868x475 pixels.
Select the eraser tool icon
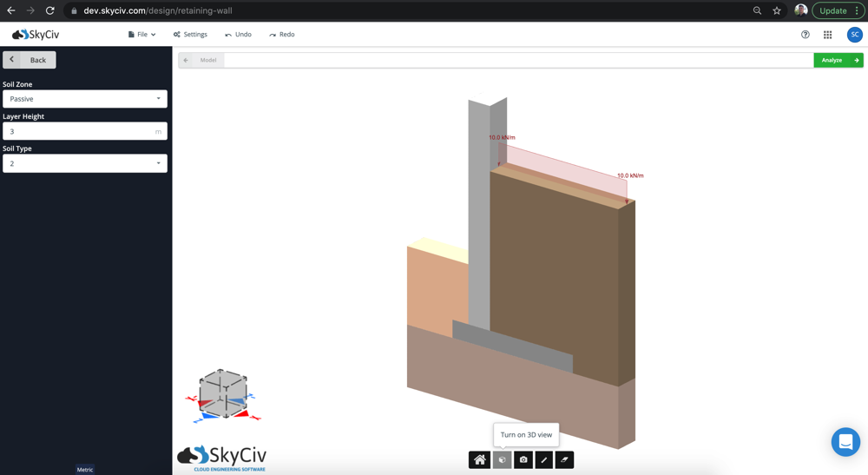pyautogui.click(x=564, y=459)
